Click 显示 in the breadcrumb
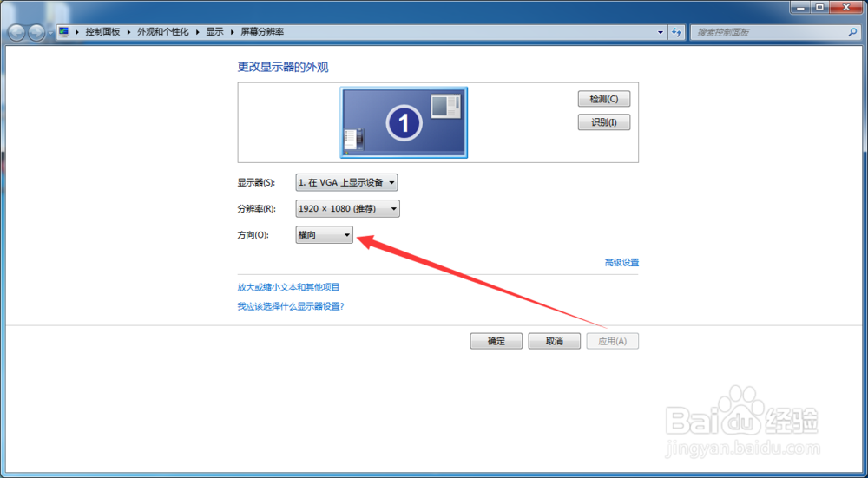Image resolution: width=868 pixels, height=478 pixels. (214, 32)
